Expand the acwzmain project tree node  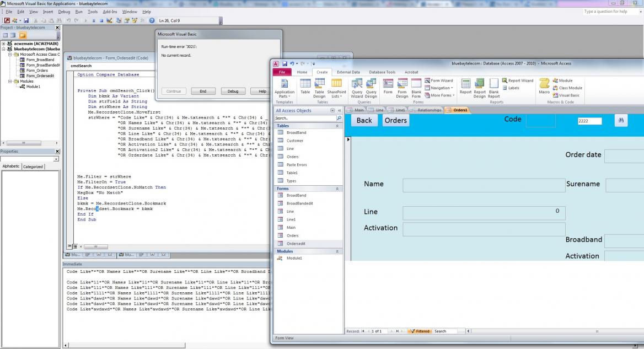(4, 44)
